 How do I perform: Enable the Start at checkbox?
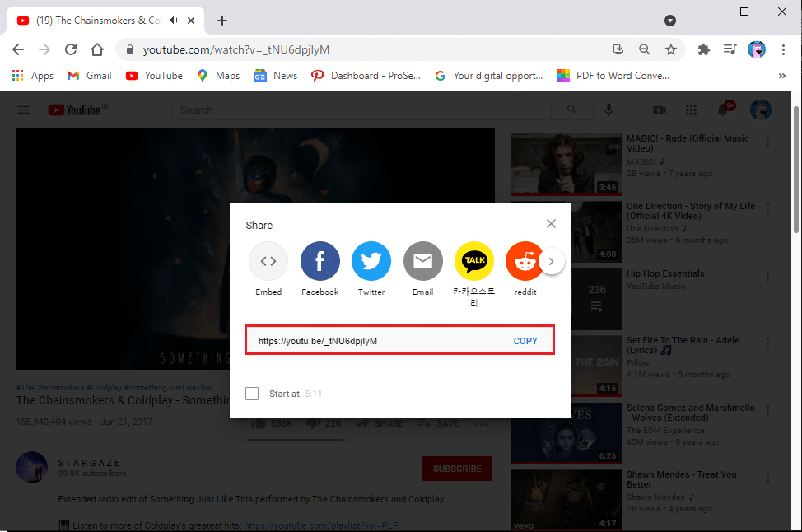point(252,394)
